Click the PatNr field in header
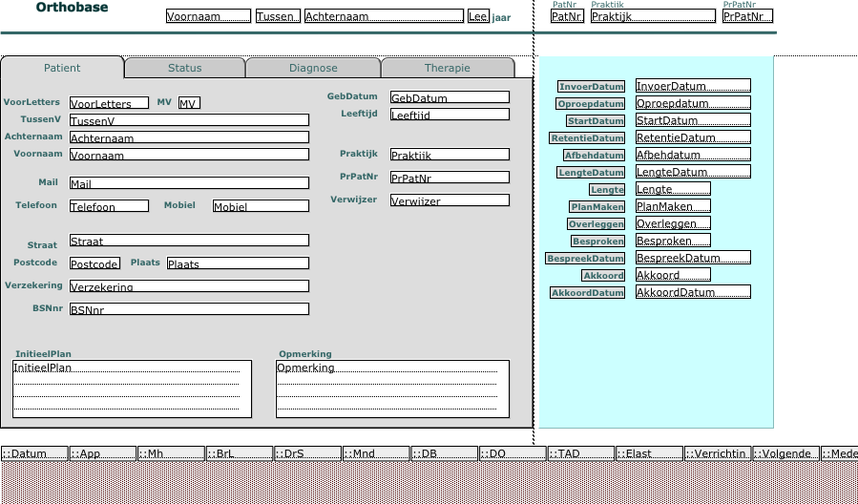The image size is (858, 504). [568, 16]
